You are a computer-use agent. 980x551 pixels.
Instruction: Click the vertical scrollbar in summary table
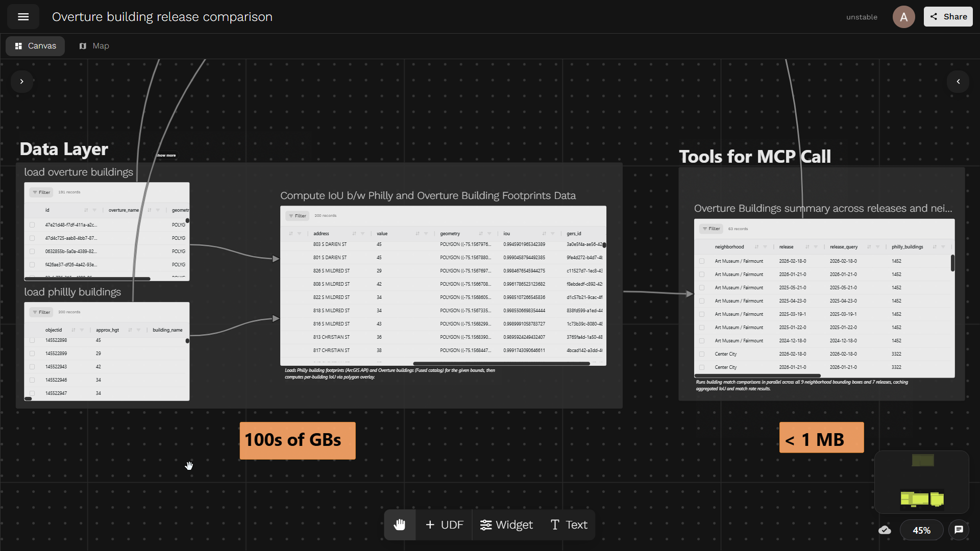952,263
